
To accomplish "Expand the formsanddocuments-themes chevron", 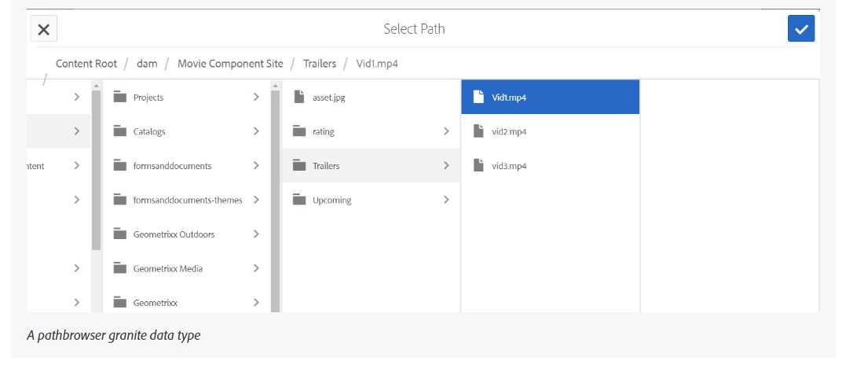I will (256, 200).
